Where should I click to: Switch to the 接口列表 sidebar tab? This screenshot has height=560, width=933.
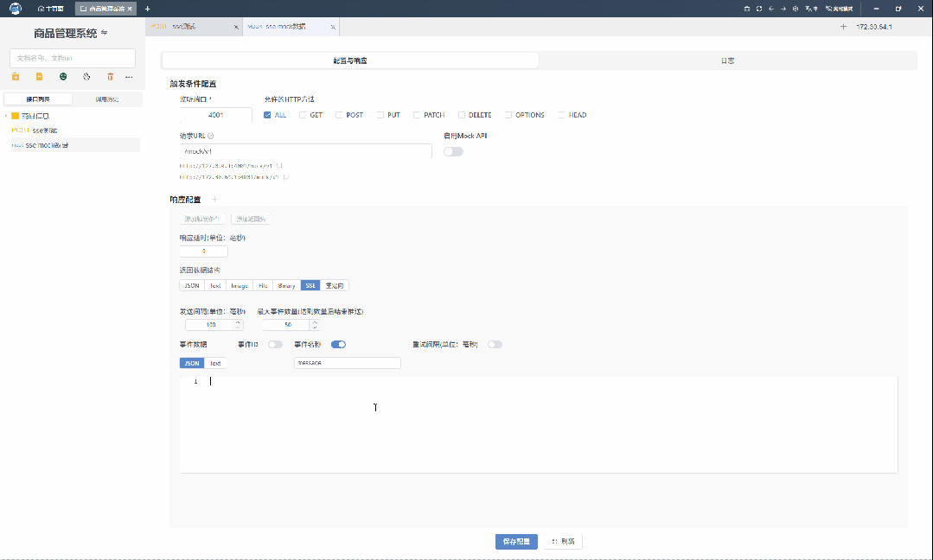pyautogui.click(x=38, y=99)
